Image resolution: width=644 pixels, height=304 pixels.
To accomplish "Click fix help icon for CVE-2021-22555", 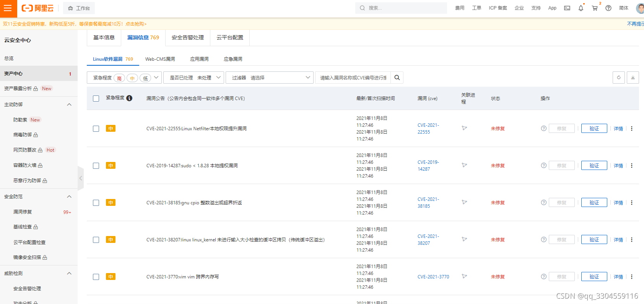I will tap(544, 128).
